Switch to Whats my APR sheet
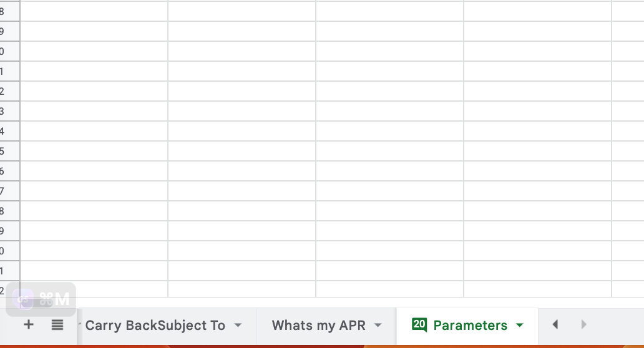This screenshot has width=644, height=348. pyautogui.click(x=319, y=326)
